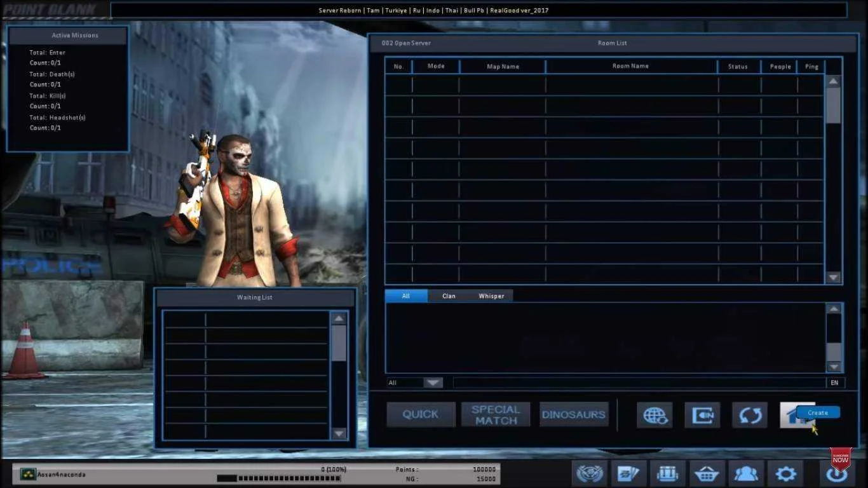This screenshot has height=488, width=868.
Task: Click the Map Name column header
Action: tap(503, 66)
